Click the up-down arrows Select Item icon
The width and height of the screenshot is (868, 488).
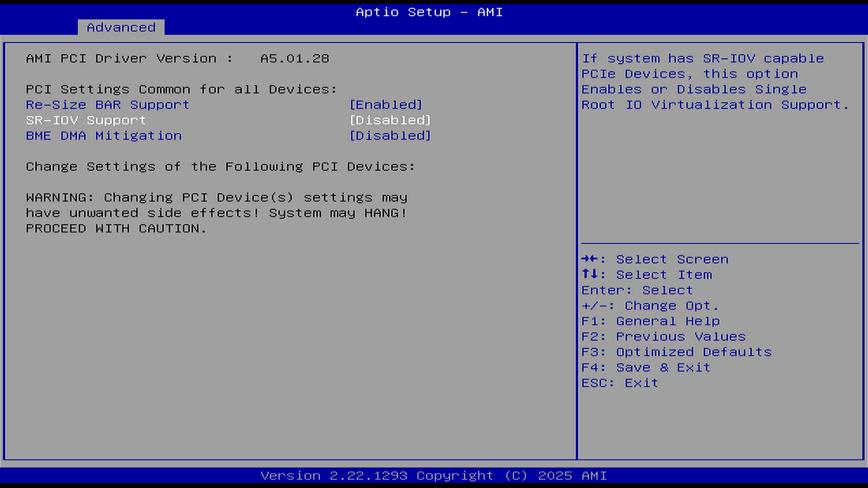pyautogui.click(x=590, y=274)
